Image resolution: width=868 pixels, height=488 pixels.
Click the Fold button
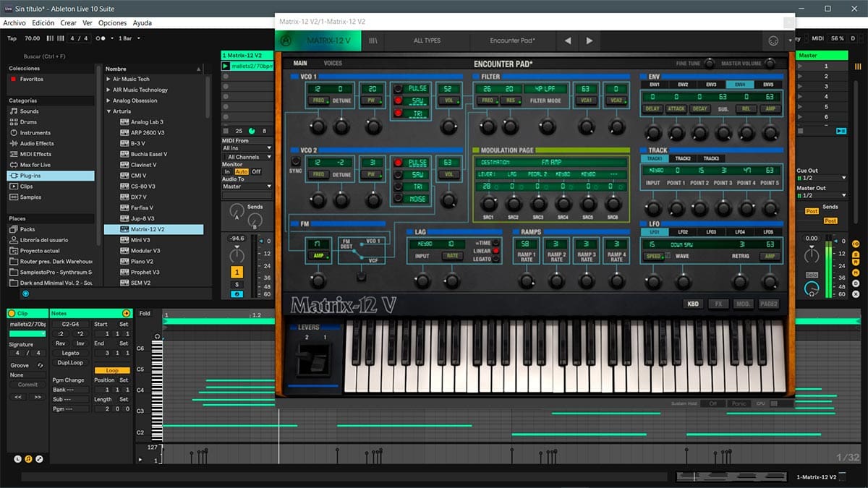[x=145, y=314]
